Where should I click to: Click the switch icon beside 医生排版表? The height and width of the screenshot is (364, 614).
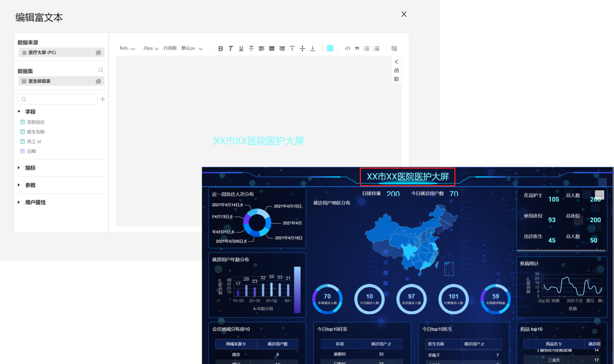[98, 81]
